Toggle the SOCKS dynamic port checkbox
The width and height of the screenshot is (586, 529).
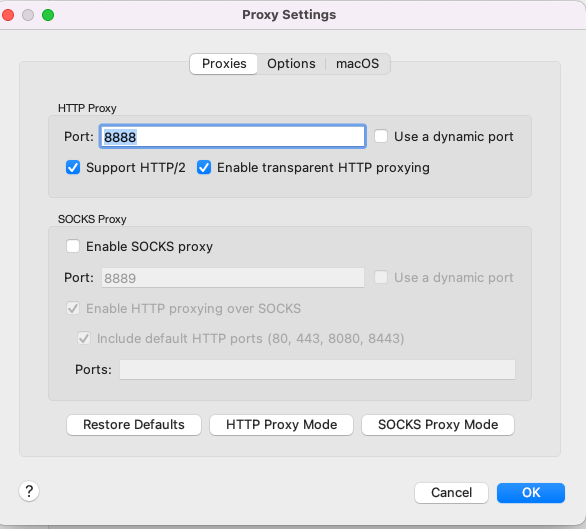pyautogui.click(x=381, y=277)
